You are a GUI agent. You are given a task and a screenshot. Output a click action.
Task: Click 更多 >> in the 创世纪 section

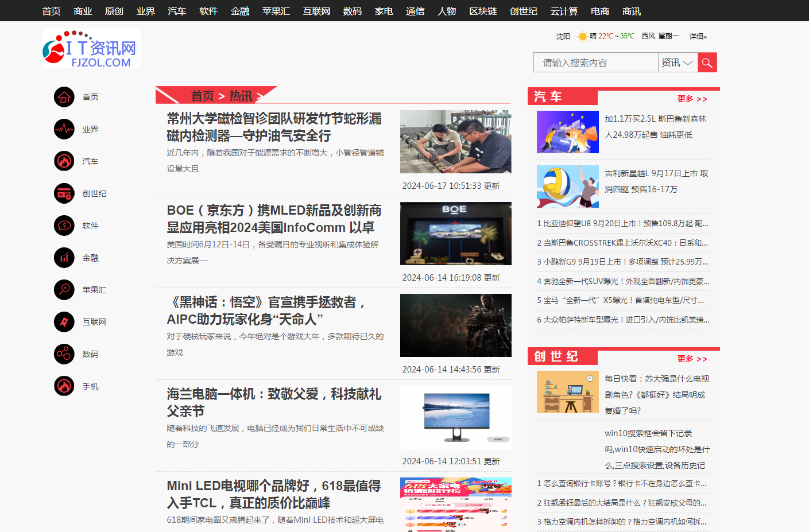(692, 359)
